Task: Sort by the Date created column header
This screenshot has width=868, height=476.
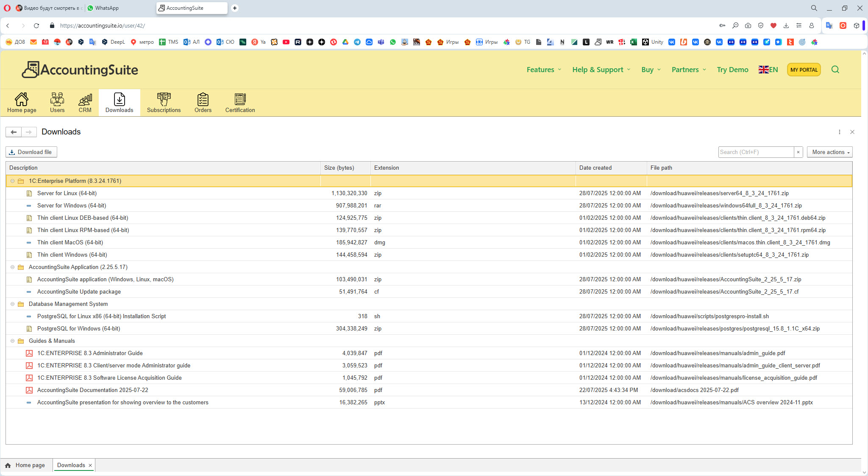Action: pyautogui.click(x=611, y=168)
